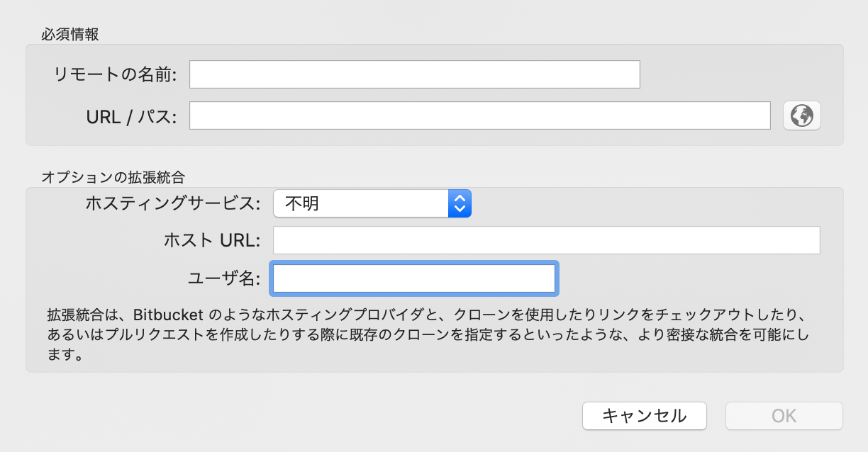
Task: Click the URL / パス: label
Action: [130, 117]
